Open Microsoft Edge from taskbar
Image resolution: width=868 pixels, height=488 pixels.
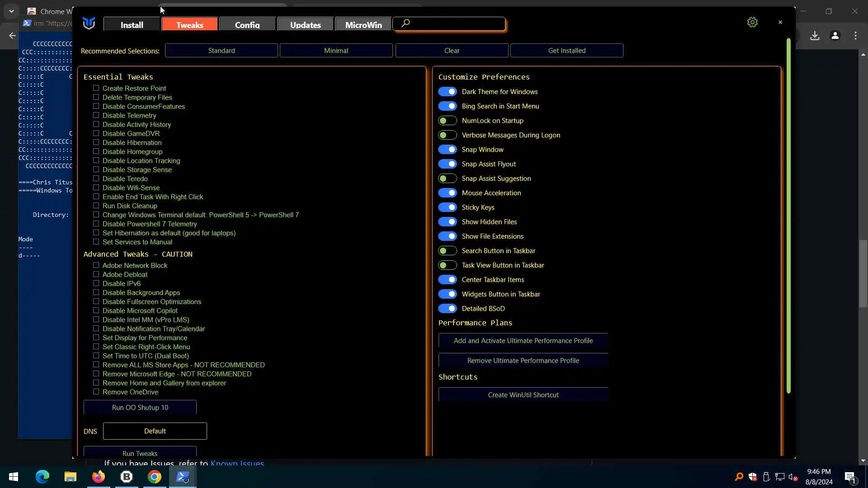[x=42, y=477]
